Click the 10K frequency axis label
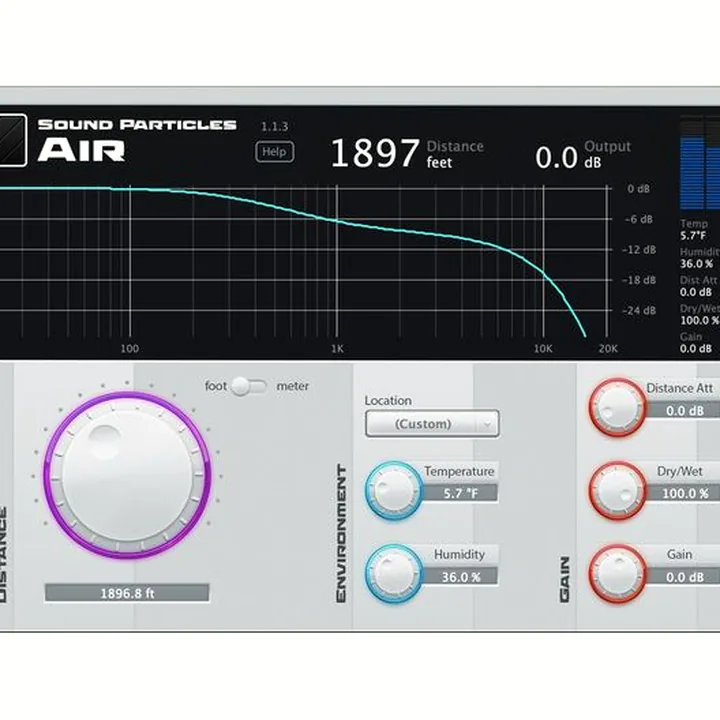This screenshot has width=720, height=720. tap(543, 349)
